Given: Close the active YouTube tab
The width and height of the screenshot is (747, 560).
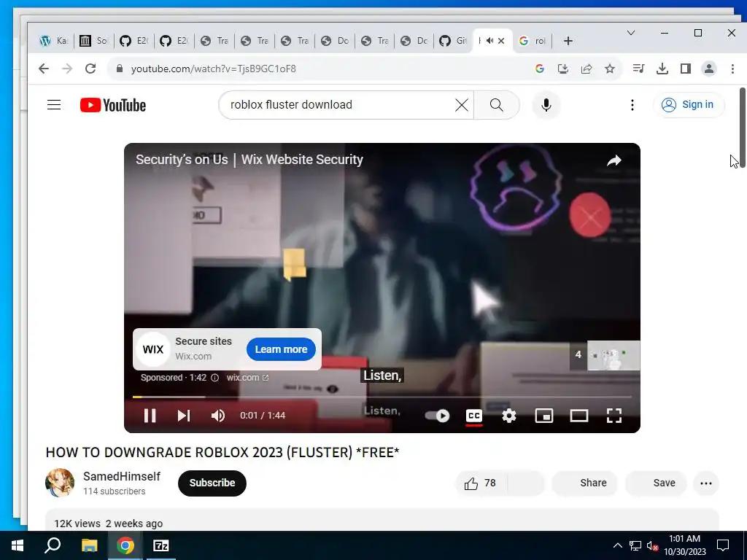Looking at the screenshot, I should coord(501,41).
